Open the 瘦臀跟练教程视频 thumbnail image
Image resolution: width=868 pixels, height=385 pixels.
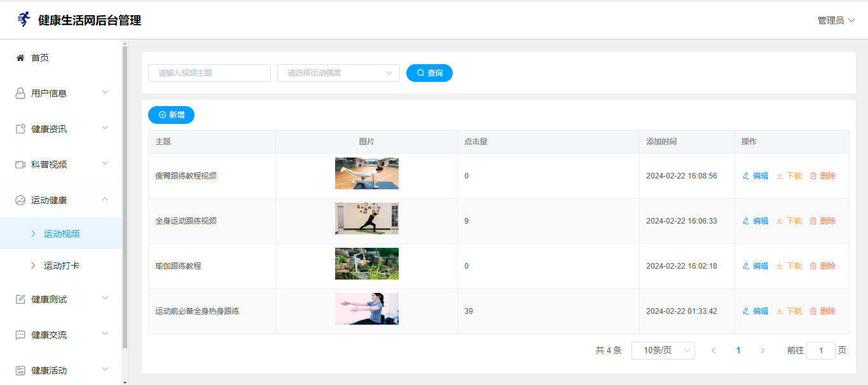pos(367,173)
